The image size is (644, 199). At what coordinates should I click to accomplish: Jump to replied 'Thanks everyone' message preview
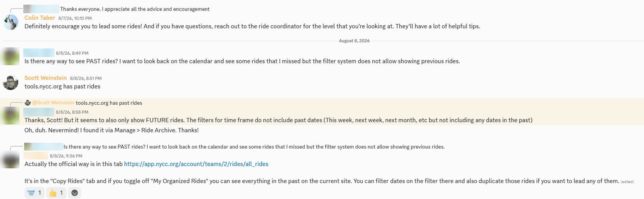point(135,9)
